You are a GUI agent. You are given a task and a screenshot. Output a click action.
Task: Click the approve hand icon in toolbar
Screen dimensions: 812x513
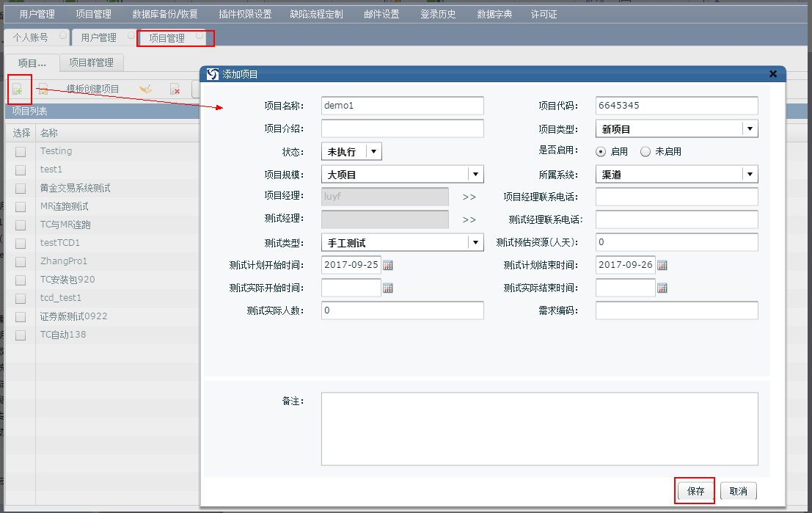[x=145, y=89]
